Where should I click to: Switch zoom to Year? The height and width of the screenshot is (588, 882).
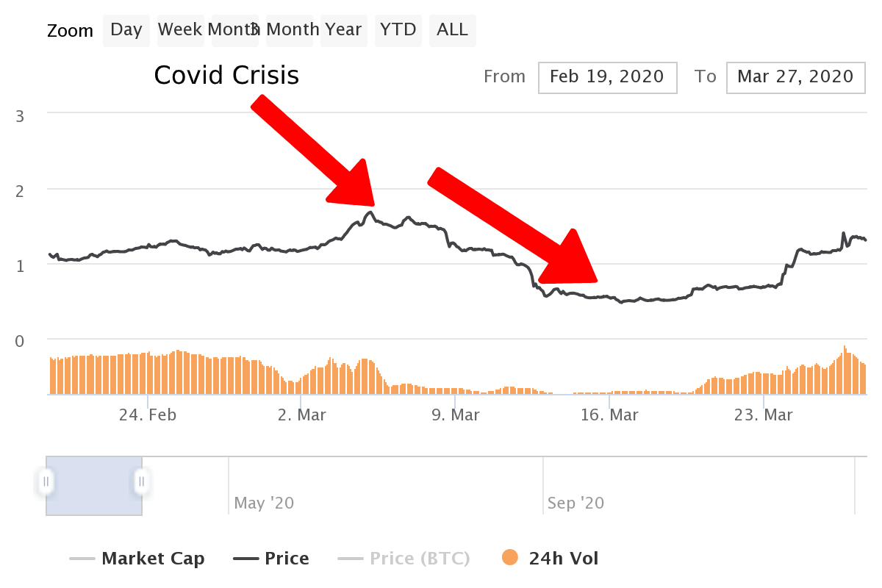click(x=343, y=30)
